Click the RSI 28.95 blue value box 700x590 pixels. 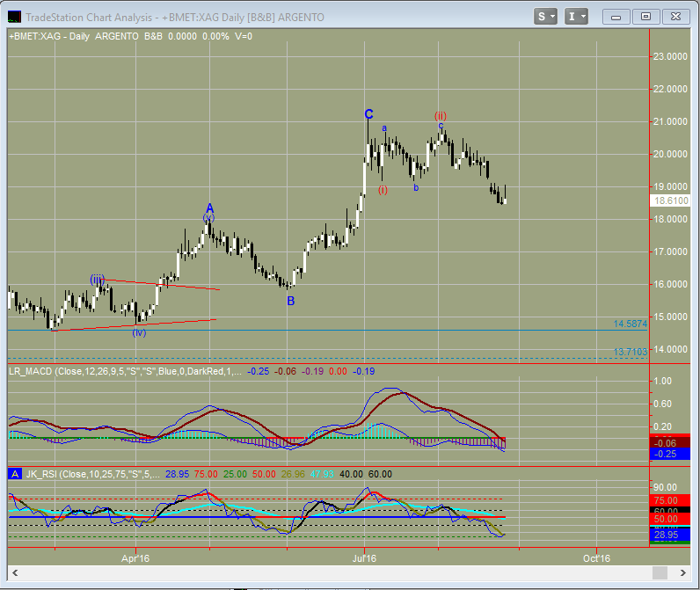pos(670,535)
